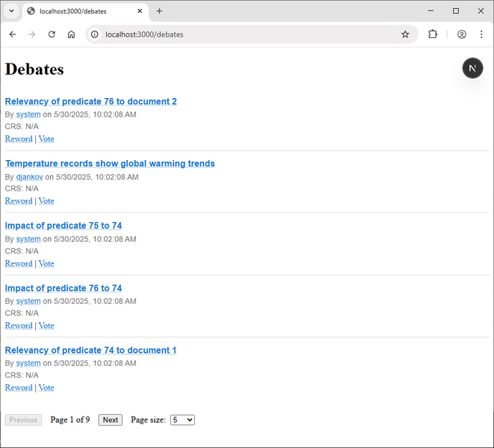Open the extensions puzzle icon
The image size is (494, 448).
[433, 34]
